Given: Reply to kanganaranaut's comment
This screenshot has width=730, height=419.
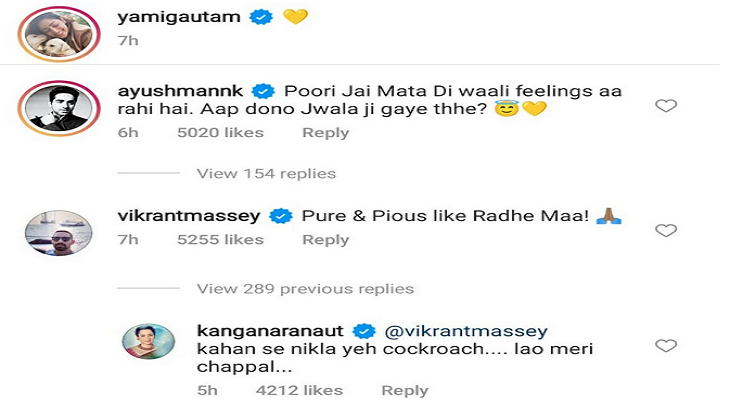Looking at the screenshot, I should (x=405, y=391).
